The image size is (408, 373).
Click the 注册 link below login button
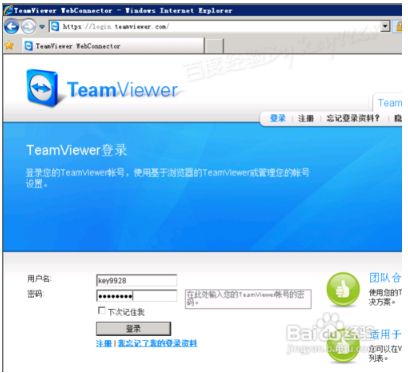[104, 343]
